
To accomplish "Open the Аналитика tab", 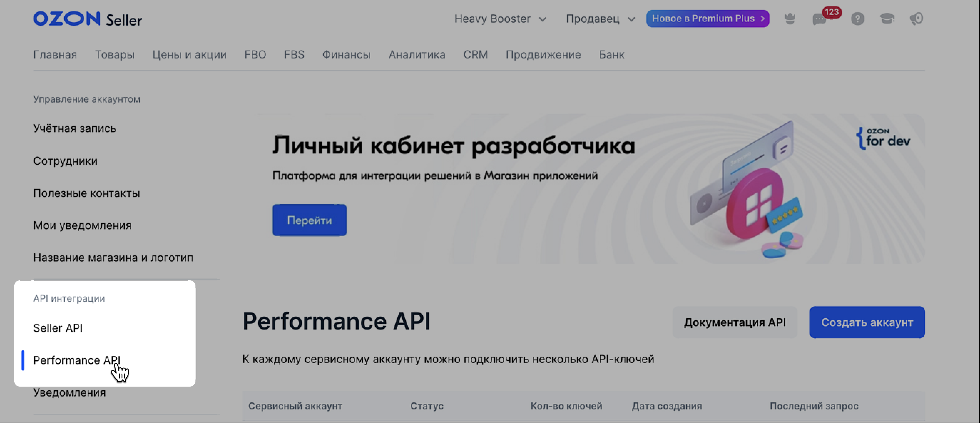I will tap(417, 55).
